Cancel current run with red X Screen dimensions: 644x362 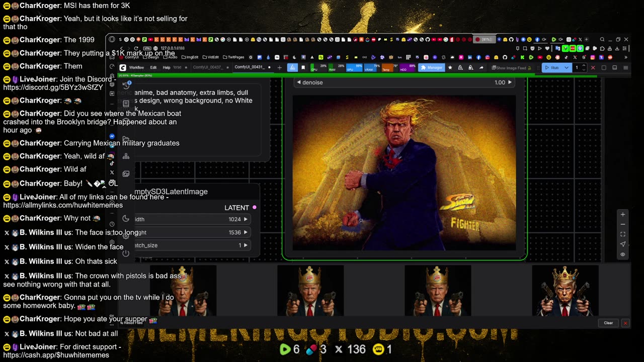(593, 67)
